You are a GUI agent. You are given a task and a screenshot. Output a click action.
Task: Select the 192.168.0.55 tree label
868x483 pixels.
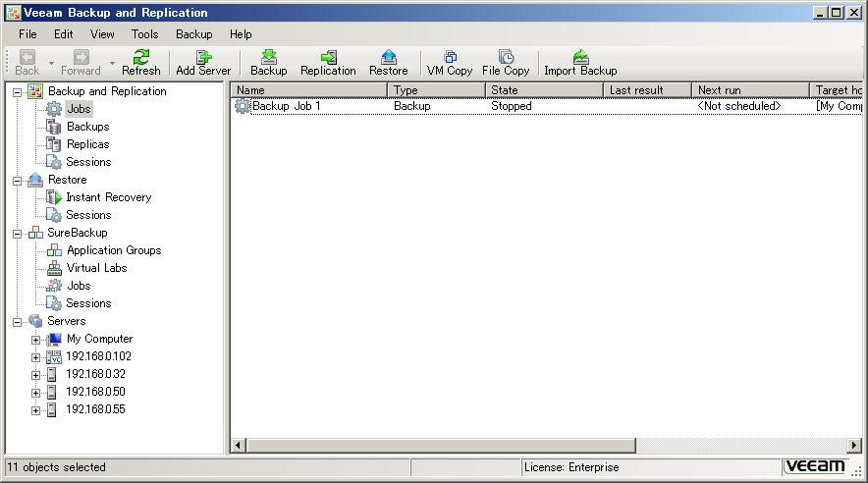point(96,409)
